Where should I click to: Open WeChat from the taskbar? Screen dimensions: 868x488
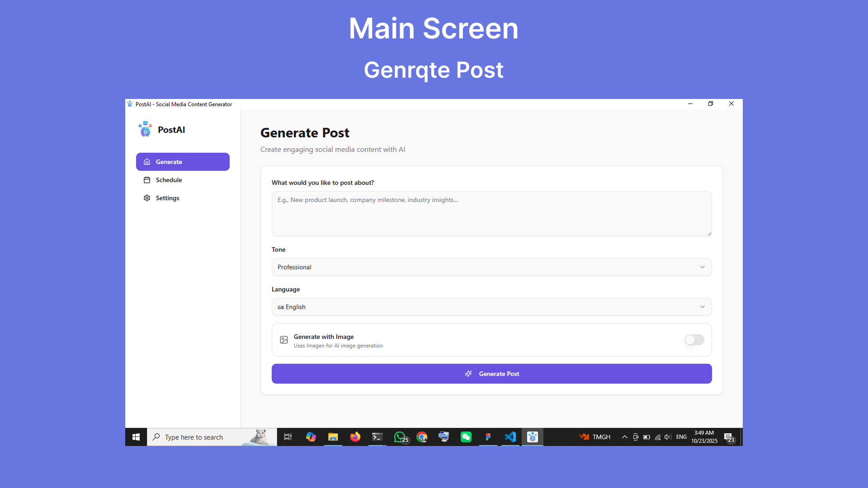[466, 437]
